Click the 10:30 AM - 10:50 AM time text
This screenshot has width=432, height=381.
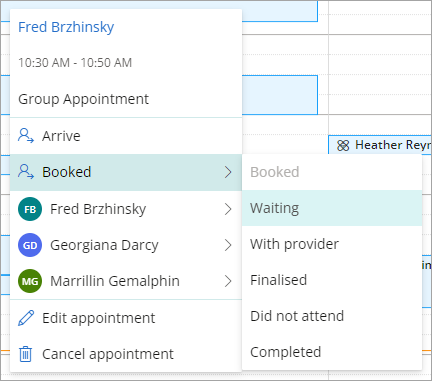(75, 63)
